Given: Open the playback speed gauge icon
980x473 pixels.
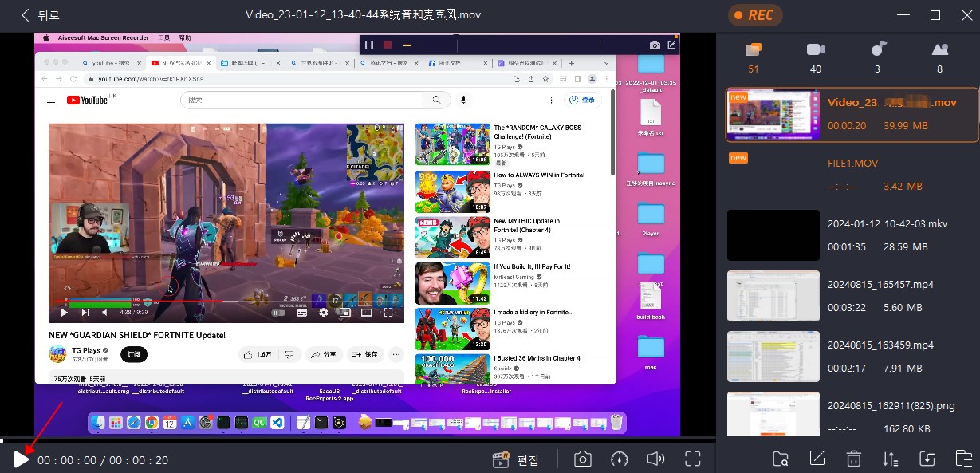Looking at the screenshot, I should [619, 458].
